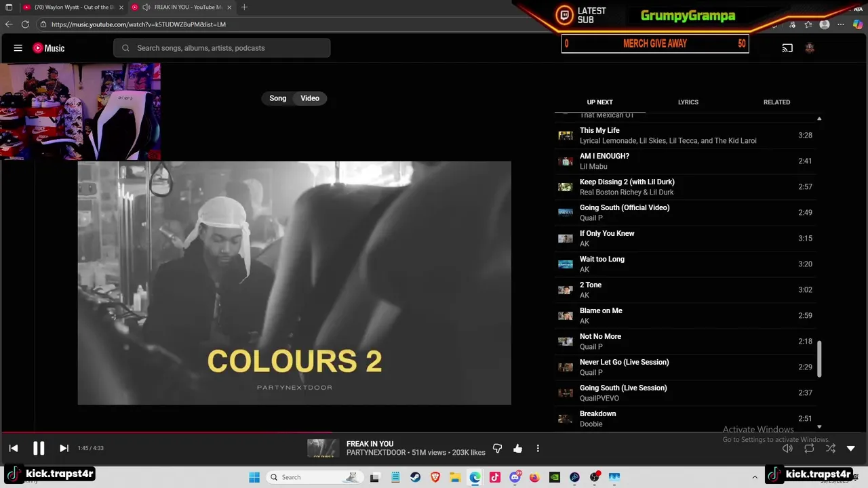
Task: Open the RELATED tab
Action: [x=776, y=102]
